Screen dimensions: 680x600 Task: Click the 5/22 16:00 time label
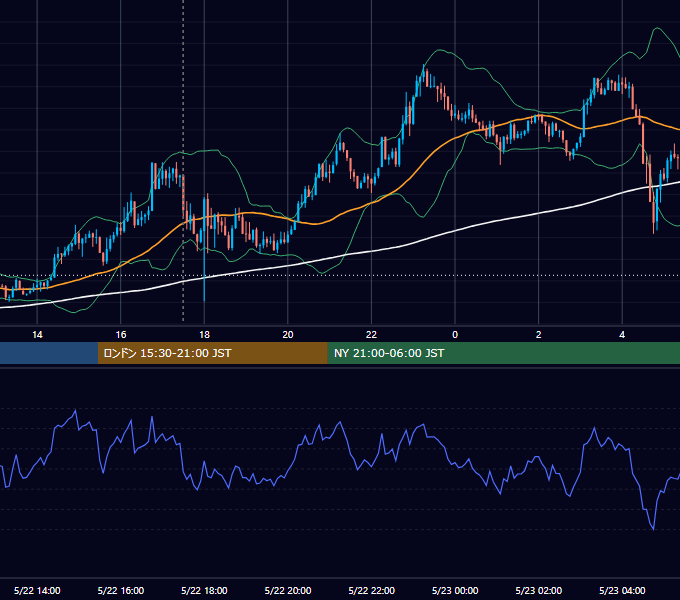(x=121, y=590)
